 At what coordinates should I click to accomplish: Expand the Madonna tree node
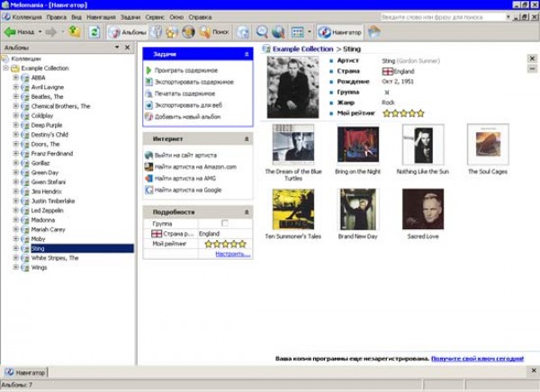[x=15, y=219]
